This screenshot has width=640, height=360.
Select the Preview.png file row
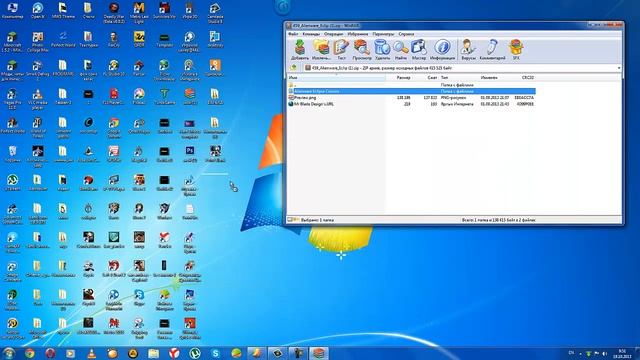(411, 98)
